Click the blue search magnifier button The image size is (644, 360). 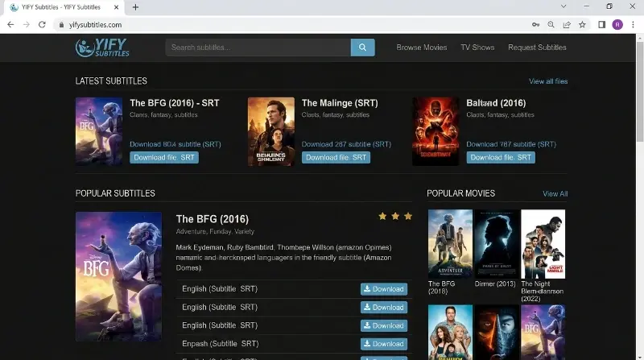[362, 48]
